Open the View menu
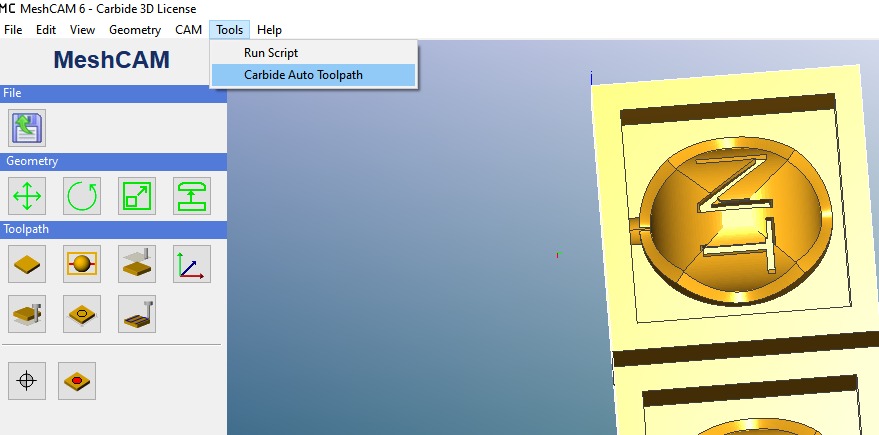This screenshot has height=435, width=879. click(82, 30)
